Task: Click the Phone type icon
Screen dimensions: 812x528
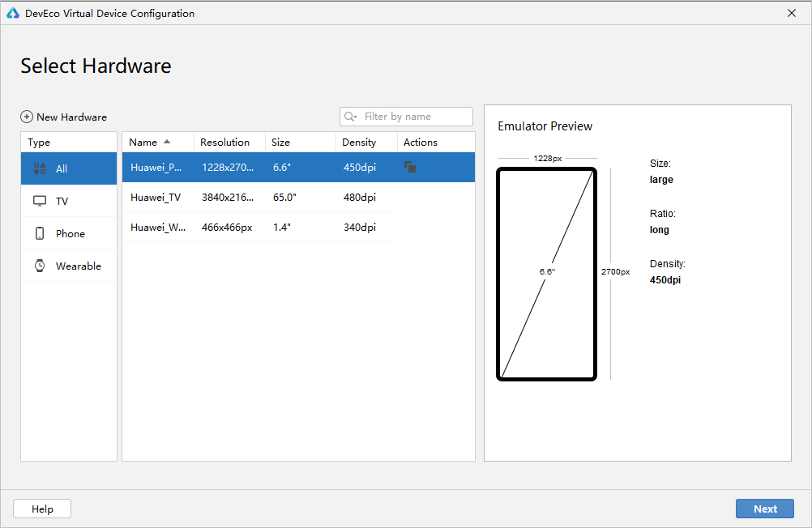Action: (40, 233)
